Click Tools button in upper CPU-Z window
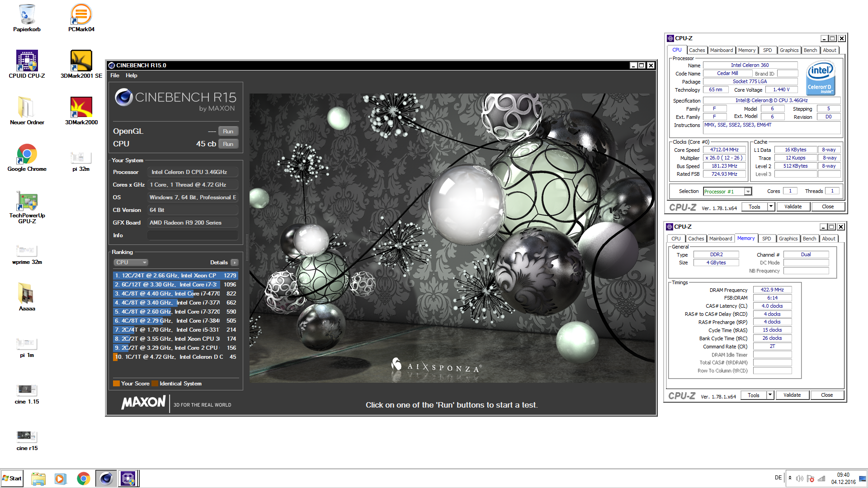The height and width of the screenshot is (488, 868). coord(755,207)
